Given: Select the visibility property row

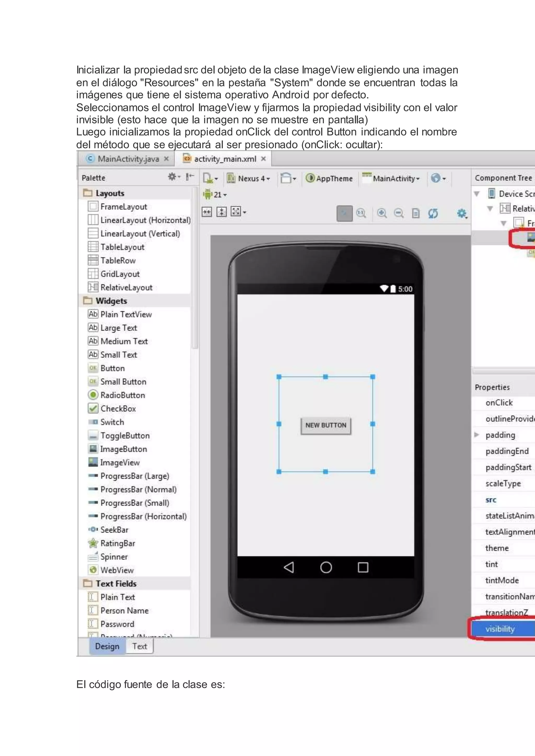Looking at the screenshot, I should click(x=503, y=629).
